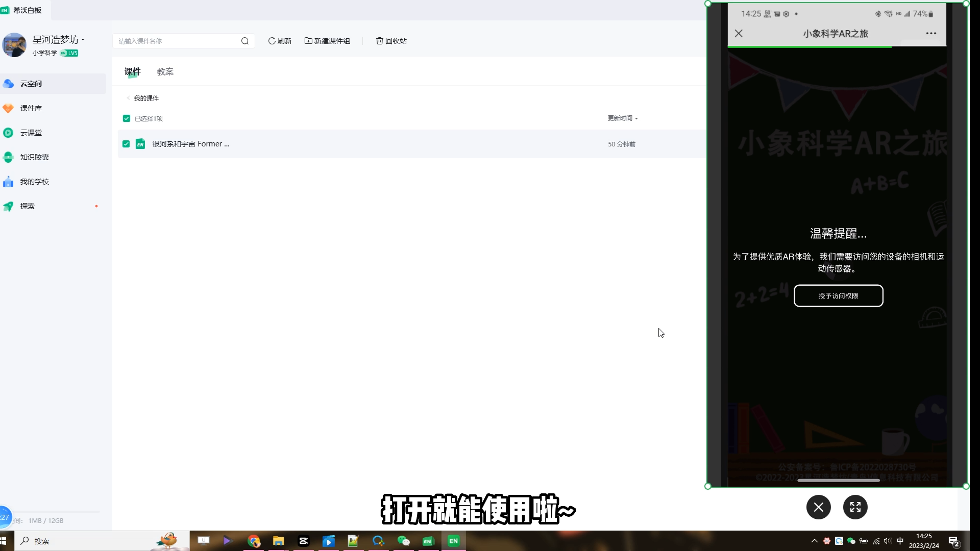
Task: Open 知识胶囊 in the sidebar
Action: click(x=34, y=157)
